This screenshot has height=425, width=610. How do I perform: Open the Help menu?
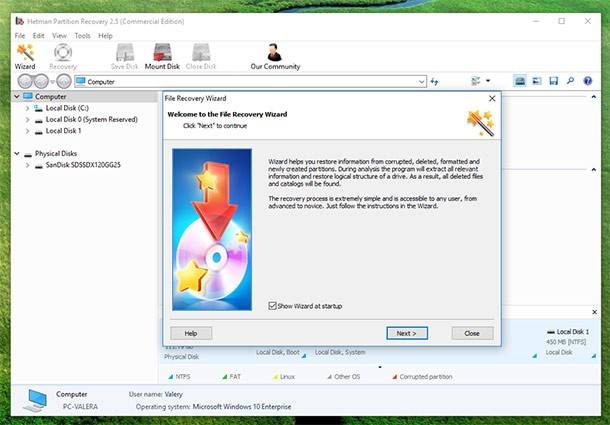click(x=105, y=36)
